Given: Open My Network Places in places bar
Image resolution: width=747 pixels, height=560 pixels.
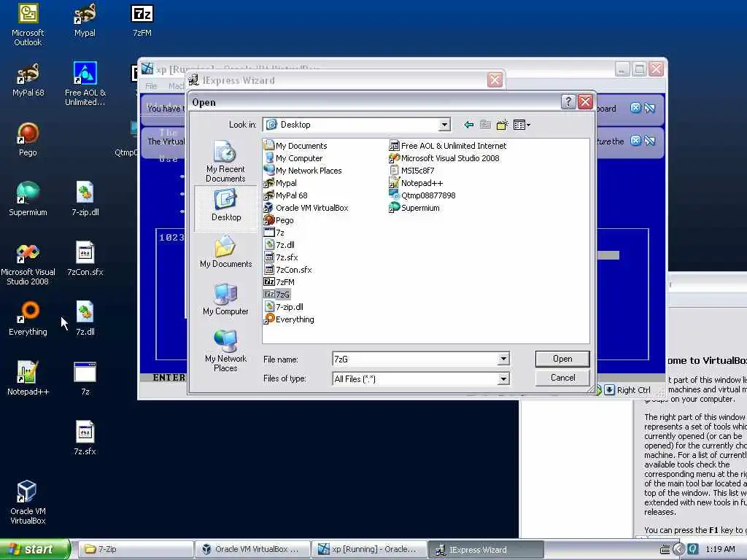Looking at the screenshot, I should pyautogui.click(x=225, y=351).
